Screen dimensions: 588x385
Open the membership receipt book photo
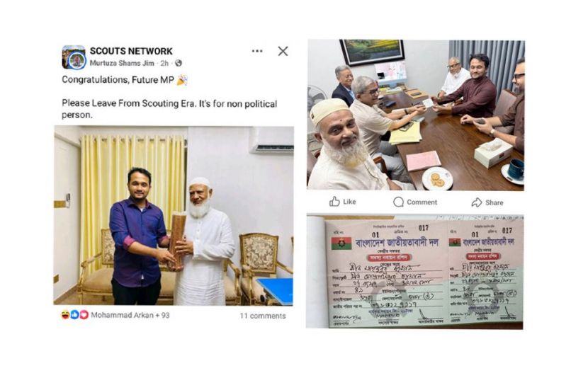(414, 272)
